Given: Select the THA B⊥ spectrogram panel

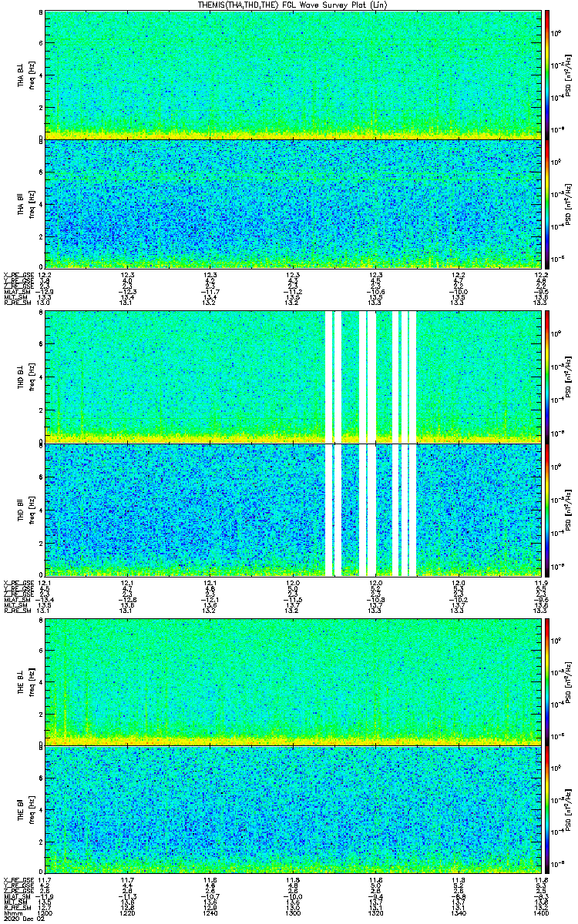Looking at the screenshot, I should (291, 75).
